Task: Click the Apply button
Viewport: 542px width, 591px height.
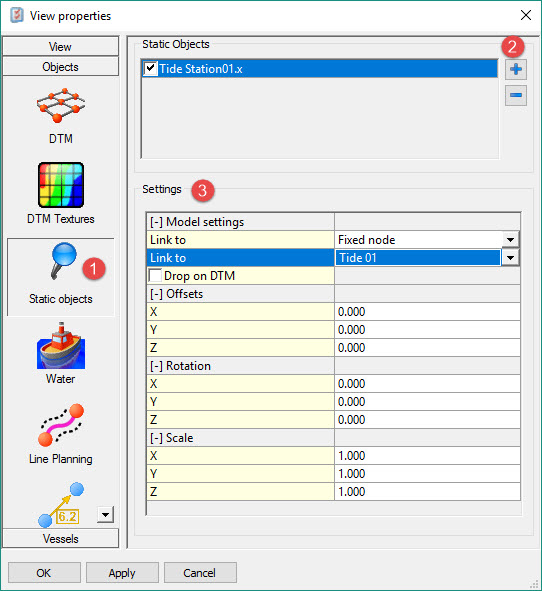Action: pyautogui.click(x=122, y=573)
